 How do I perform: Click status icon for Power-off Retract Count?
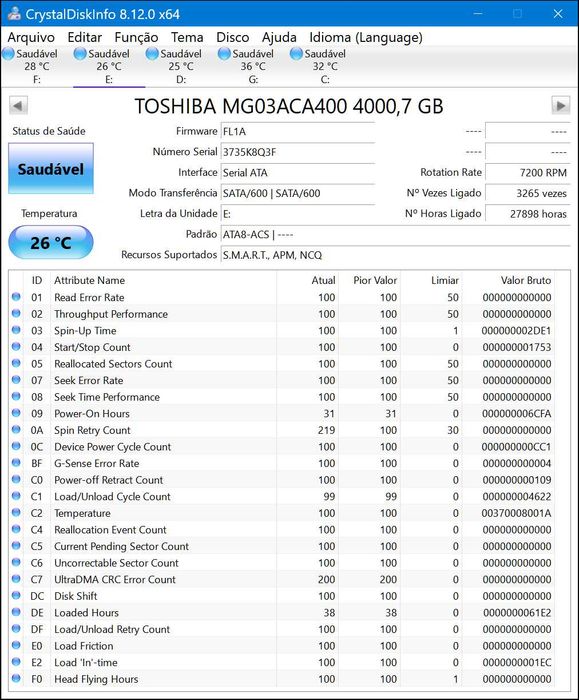pyautogui.click(x=16, y=479)
